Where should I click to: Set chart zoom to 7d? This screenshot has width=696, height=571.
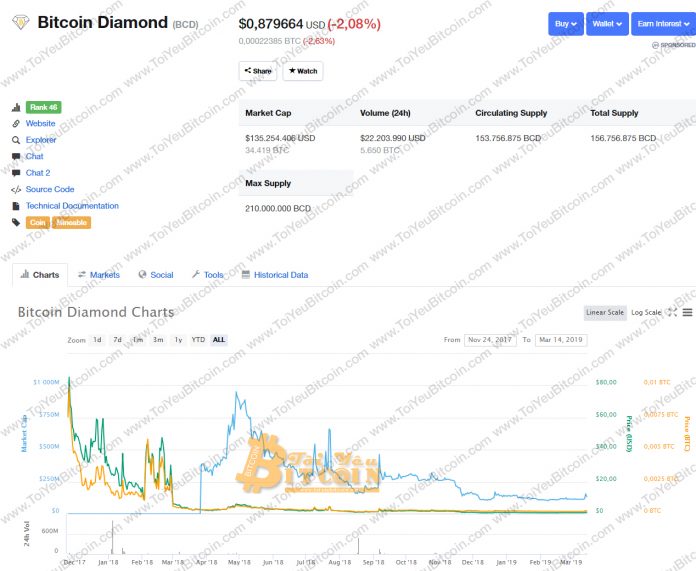coord(117,340)
